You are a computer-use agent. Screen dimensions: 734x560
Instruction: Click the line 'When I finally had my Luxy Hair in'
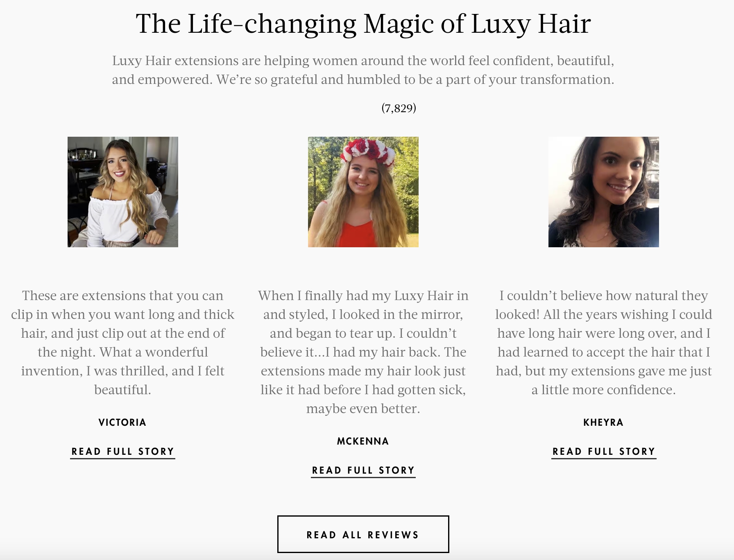(363, 296)
